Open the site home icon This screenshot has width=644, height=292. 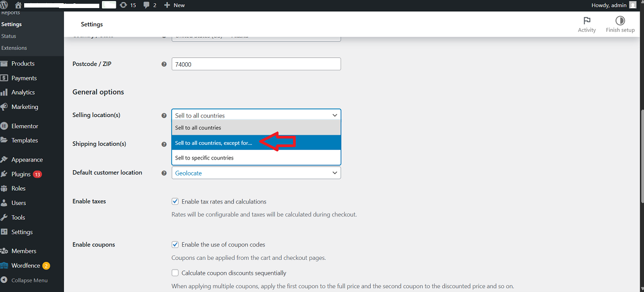[x=18, y=5]
